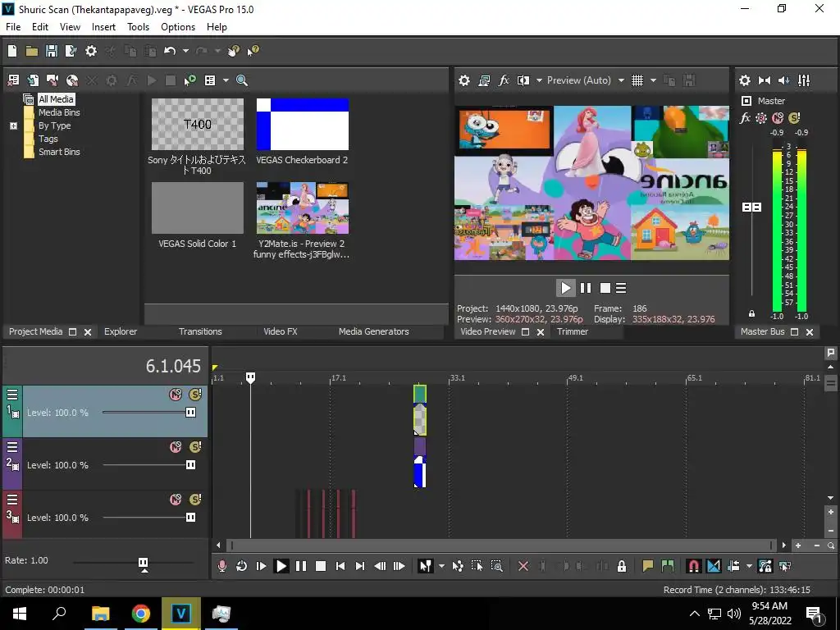Click the New project icon
This screenshot has height=630, width=840.
point(12,51)
